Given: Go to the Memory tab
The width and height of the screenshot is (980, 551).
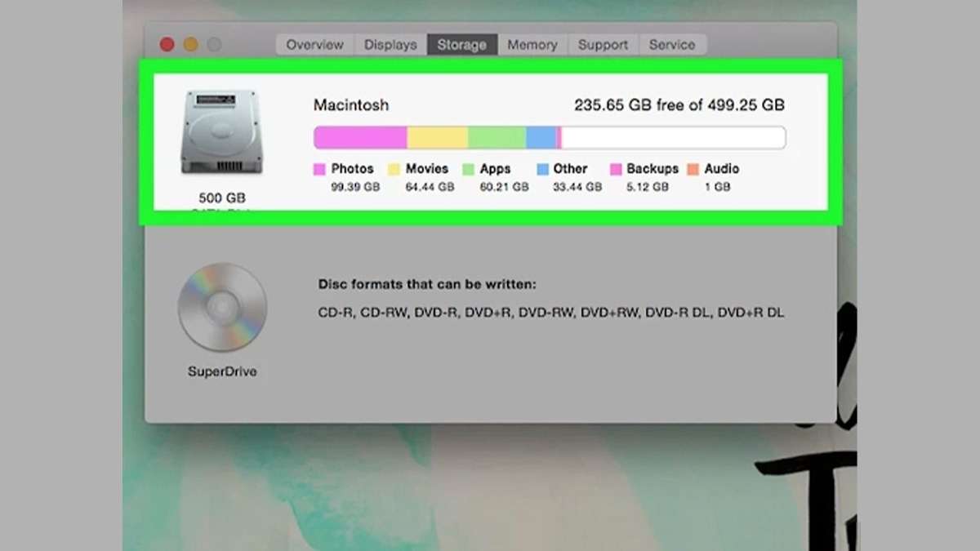Looking at the screenshot, I should (x=532, y=45).
